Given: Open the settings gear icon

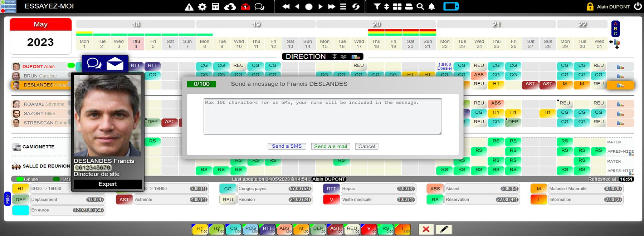Looking at the screenshot, I should [202, 7].
